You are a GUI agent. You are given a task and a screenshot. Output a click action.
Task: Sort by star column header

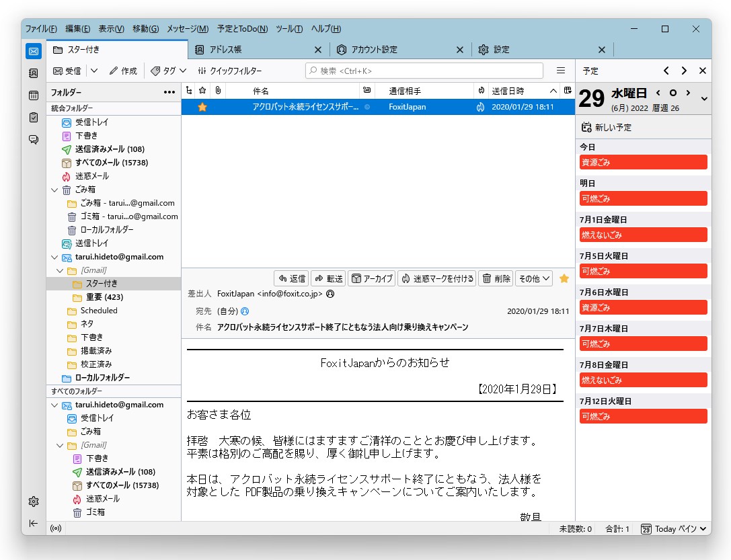[x=202, y=90]
